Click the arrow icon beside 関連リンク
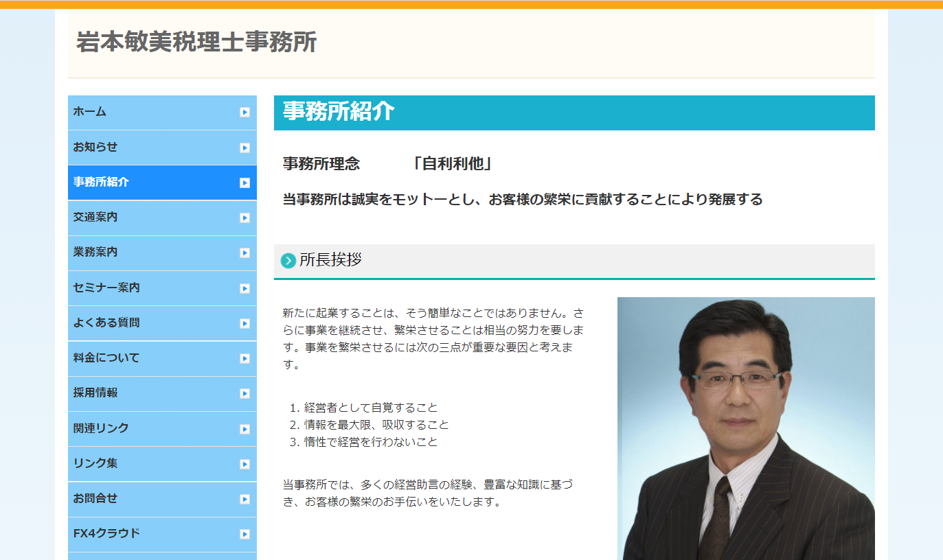This screenshot has width=943, height=560. (245, 429)
